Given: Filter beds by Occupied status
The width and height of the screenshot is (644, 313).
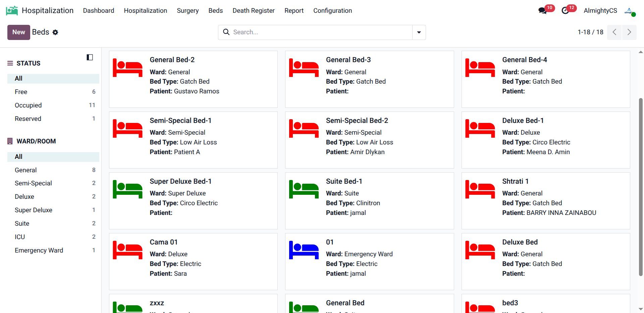Looking at the screenshot, I should (x=28, y=105).
